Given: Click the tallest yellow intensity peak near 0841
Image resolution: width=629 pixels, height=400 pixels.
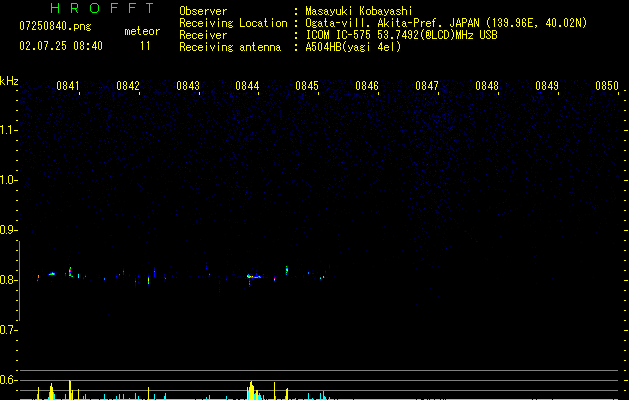Looking at the screenshot, I should click(70, 390).
